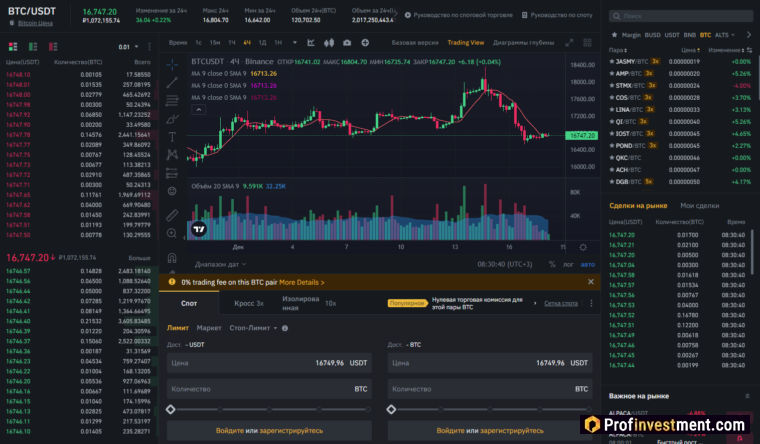The width and height of the screenshot is (760, 444).
Task: Open order book more options menu
Action: pyautogui.click(x=149, y=47)
